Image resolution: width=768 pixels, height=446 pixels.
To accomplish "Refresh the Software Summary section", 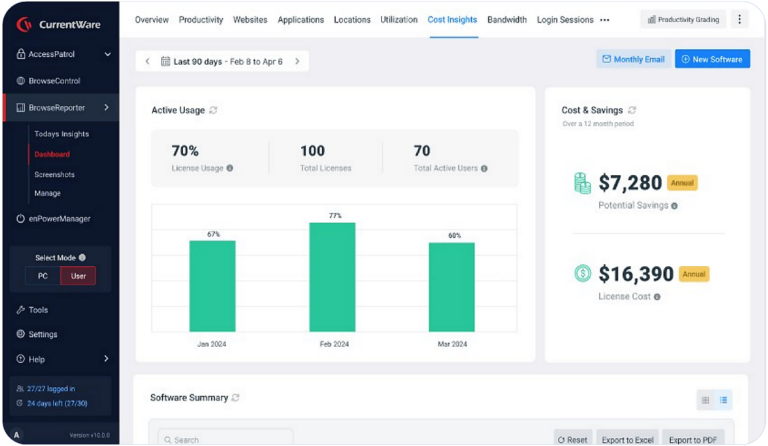I will (236, 398).
